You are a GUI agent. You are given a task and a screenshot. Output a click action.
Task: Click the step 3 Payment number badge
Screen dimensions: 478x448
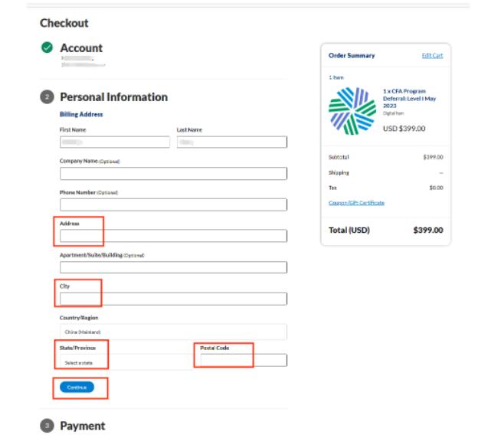tap(46, 426)
